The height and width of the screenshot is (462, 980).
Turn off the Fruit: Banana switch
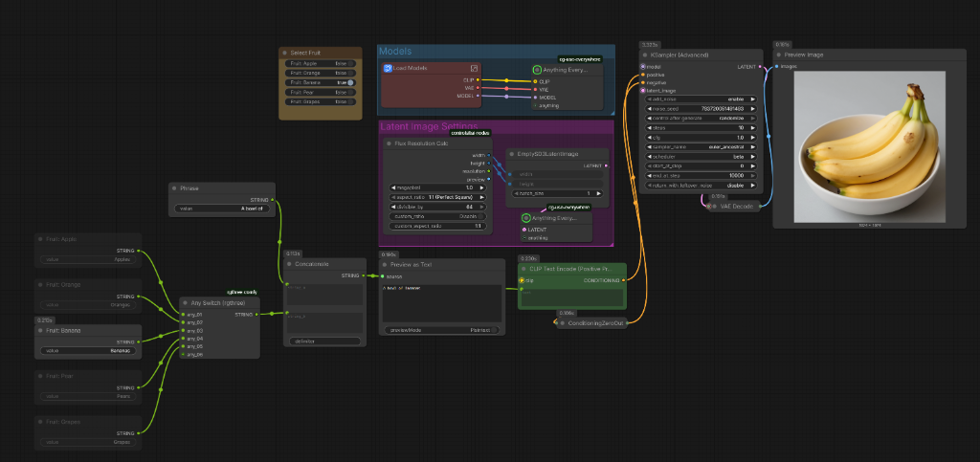tap(350, 82)
